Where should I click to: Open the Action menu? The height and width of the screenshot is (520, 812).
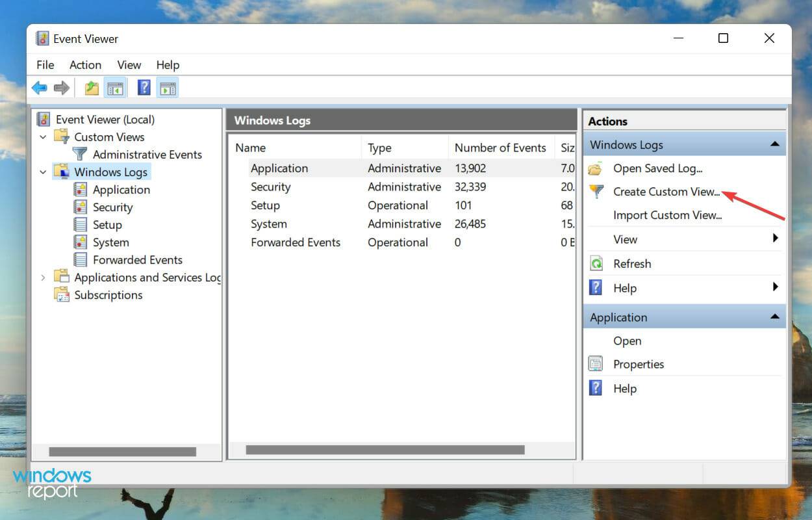click(85, 65)
